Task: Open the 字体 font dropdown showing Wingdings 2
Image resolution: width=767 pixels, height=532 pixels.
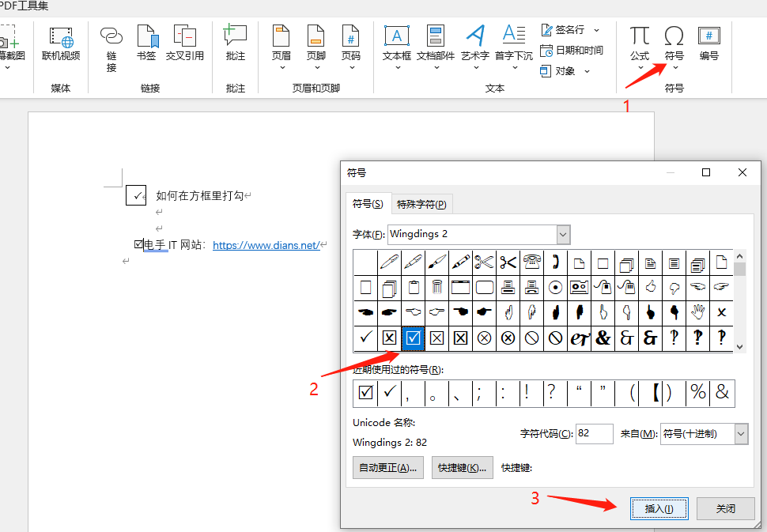Action: [562, 234]
